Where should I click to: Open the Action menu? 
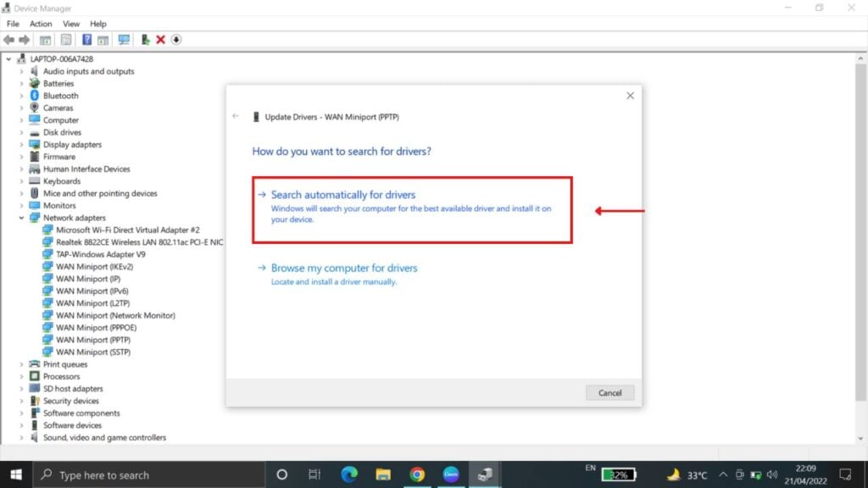41,24
